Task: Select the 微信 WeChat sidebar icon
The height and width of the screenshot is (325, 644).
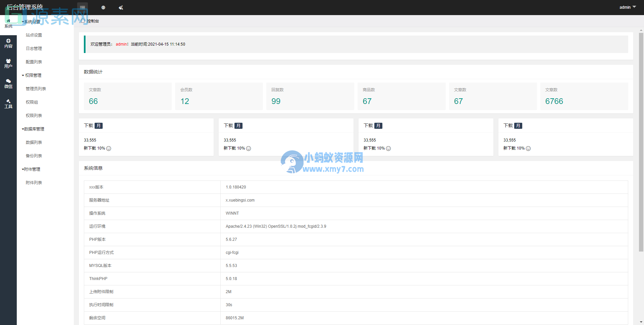Action: 8,84
